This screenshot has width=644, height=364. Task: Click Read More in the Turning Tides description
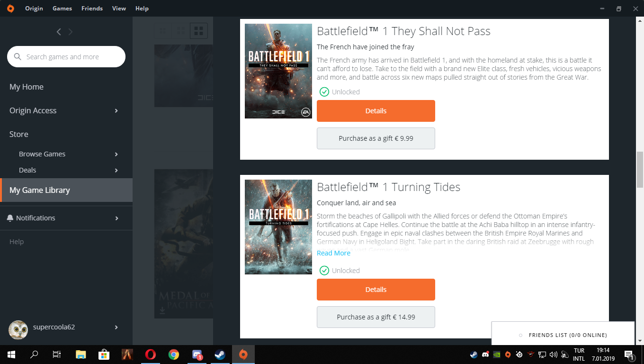tap(333, 253)
